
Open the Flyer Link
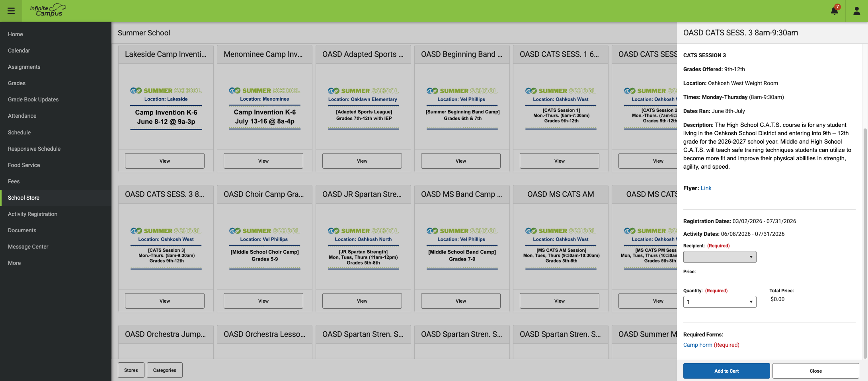[x=706, y=188]
